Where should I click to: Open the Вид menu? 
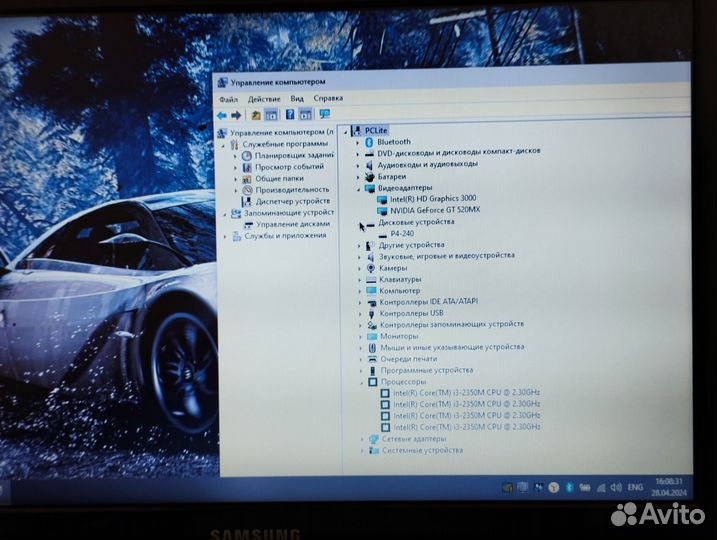coord(297,98)
